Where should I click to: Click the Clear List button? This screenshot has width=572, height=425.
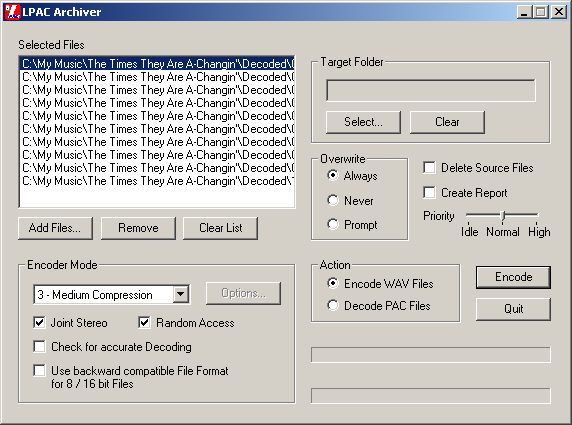pyautogui.click(x=220, y=228)
